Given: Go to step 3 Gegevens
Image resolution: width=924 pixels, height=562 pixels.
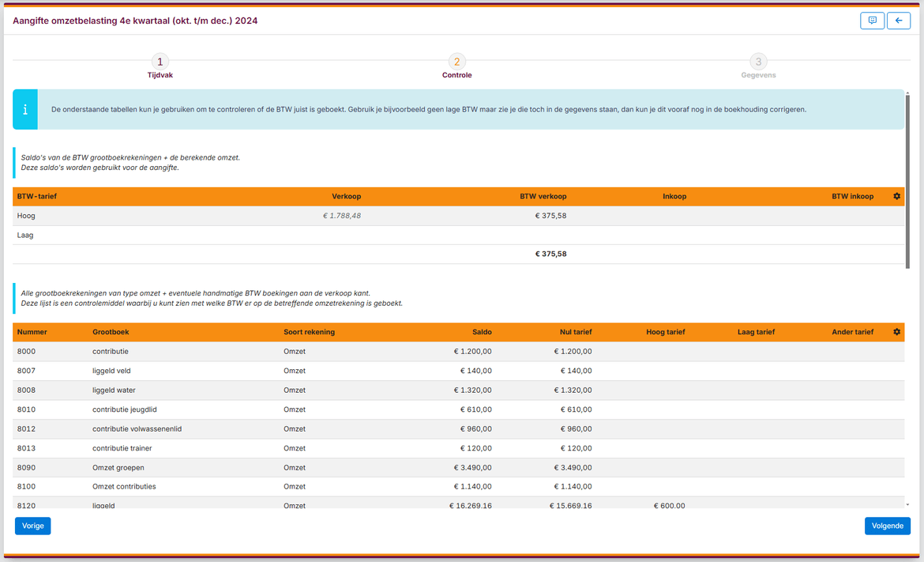Looking at the screenshot, I should coord(758,66).
